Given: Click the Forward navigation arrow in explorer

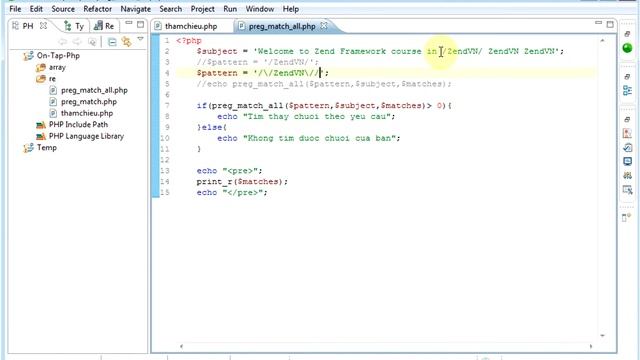Looking at the screenshot, I should pyautogui.click(x=77, y=42).
